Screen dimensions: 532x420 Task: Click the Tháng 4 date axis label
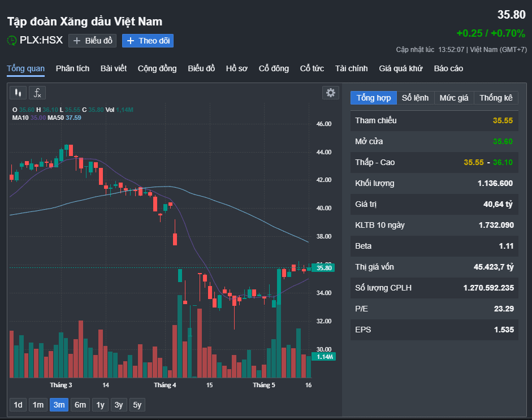pyautogui.click(x=165, y=385)
